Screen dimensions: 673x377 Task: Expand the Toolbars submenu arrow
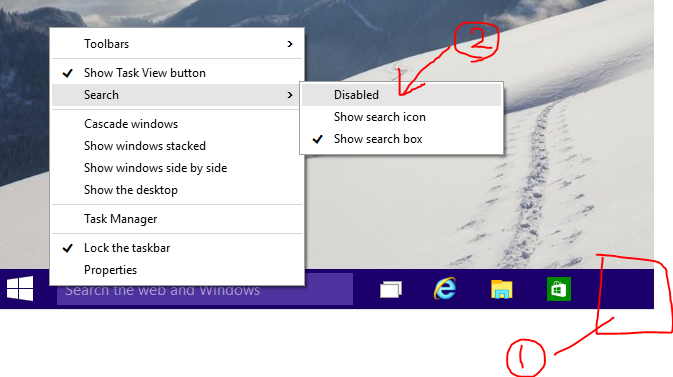coord(290,44)
